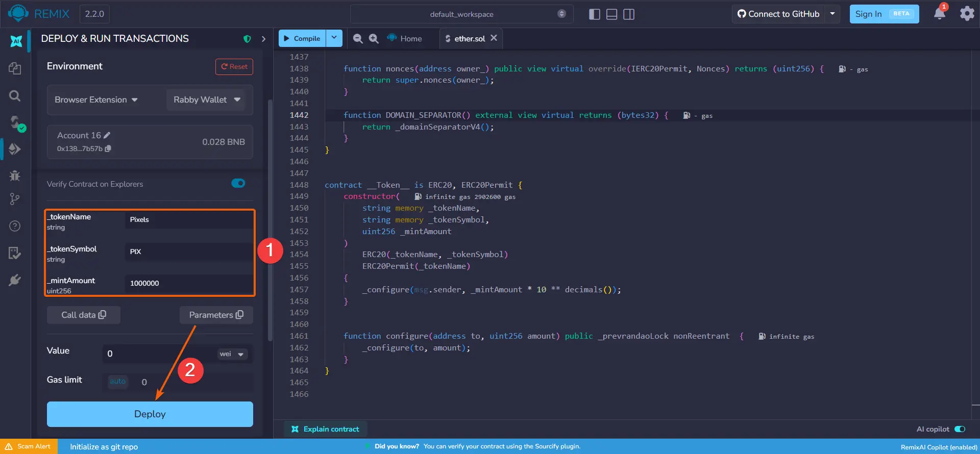Open the Git source control sidebar icon
The width and height of the screenshot is (980, 454).
(15, 199)
